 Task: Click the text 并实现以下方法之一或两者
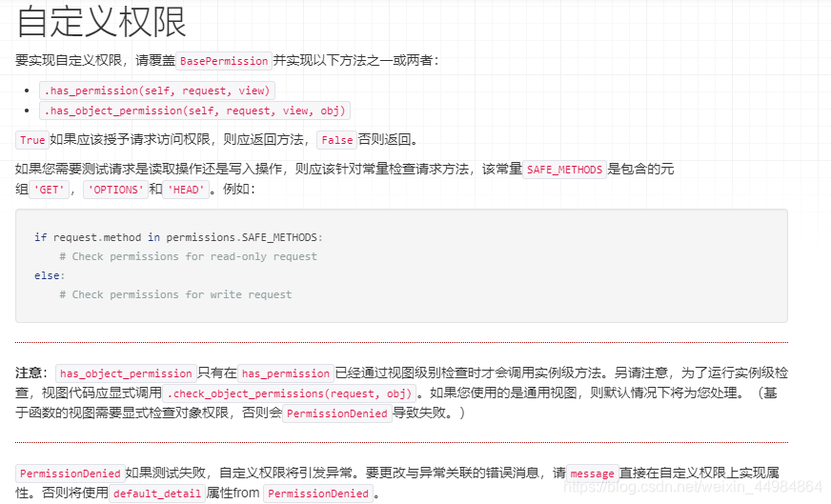pyautogui.click(x=353, y=60)
